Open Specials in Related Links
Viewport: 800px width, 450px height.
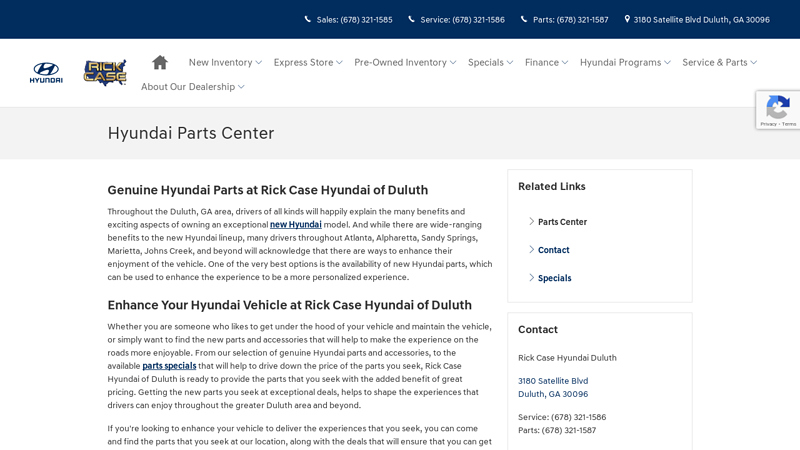pyautogui.click(x=555, y=278)
